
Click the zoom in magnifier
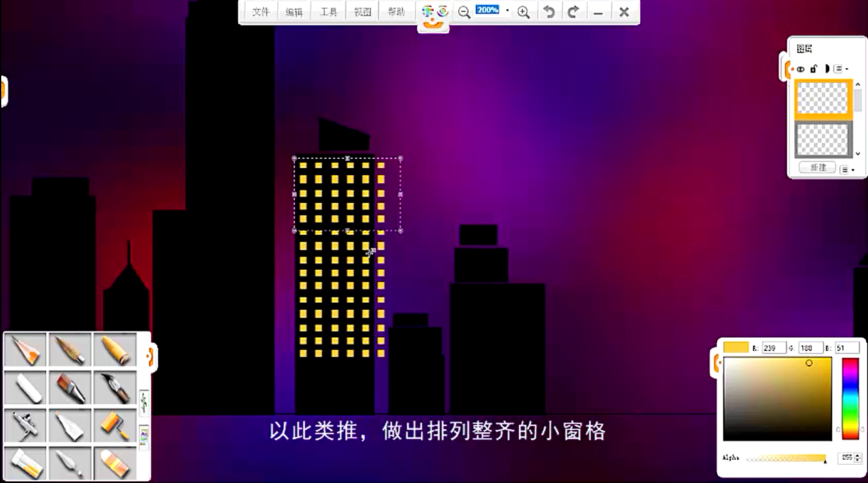coord(524,13)
